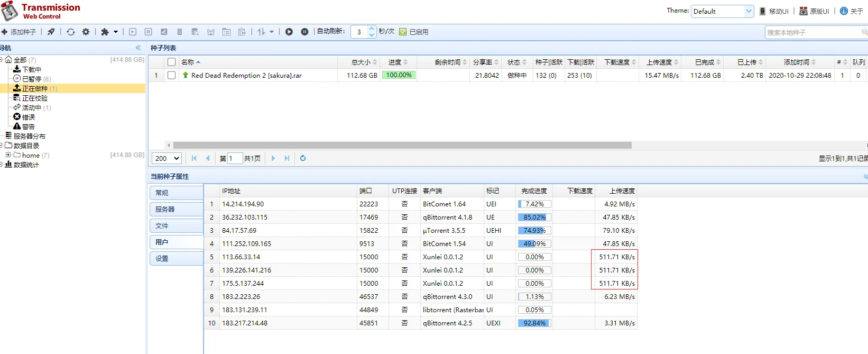The height and width of the screenshot is (354, 868).
Task: Click the Add torrent (添加种子) button
Action: [19, 32]
